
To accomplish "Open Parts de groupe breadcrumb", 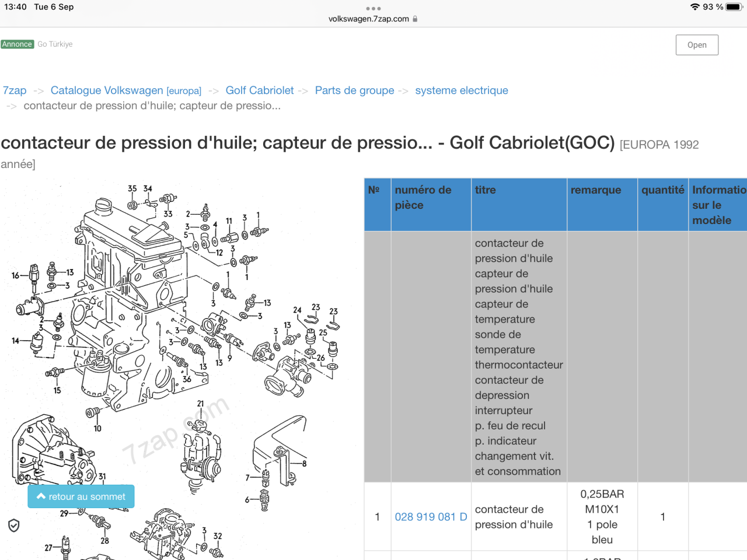I will click(354, 90).
